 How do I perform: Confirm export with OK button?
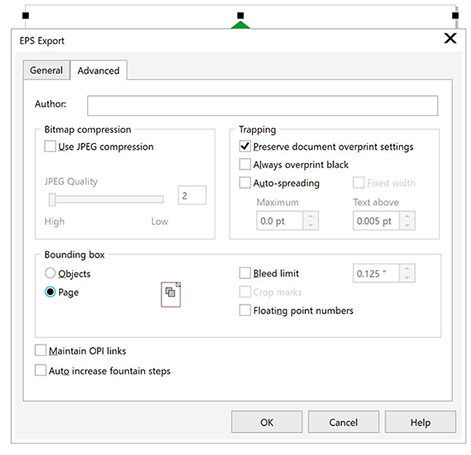click(267, 422)
